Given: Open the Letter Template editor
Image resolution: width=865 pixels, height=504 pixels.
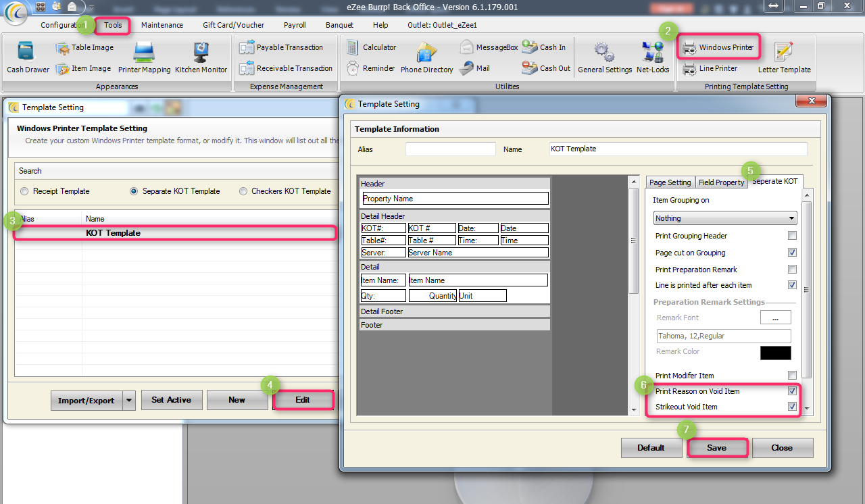Looking at the screenshot, I should tap(784, 57).
